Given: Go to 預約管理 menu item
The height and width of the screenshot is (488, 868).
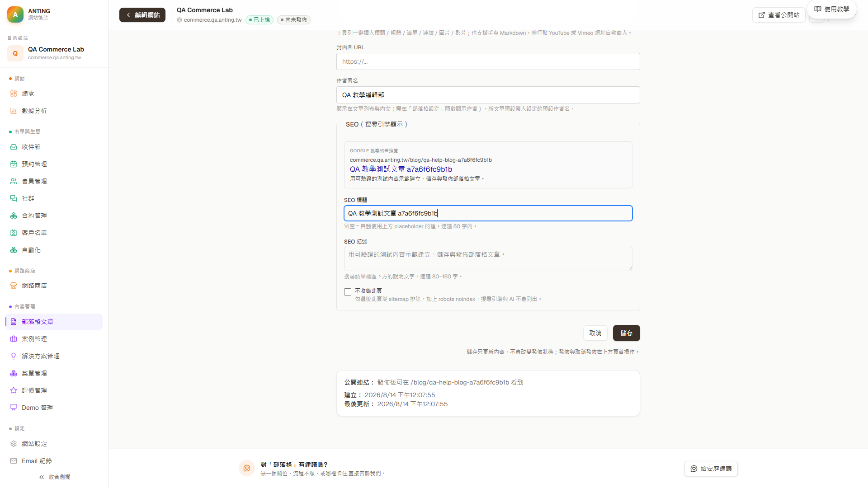Looking at the screenshot, I should (54, 164).
